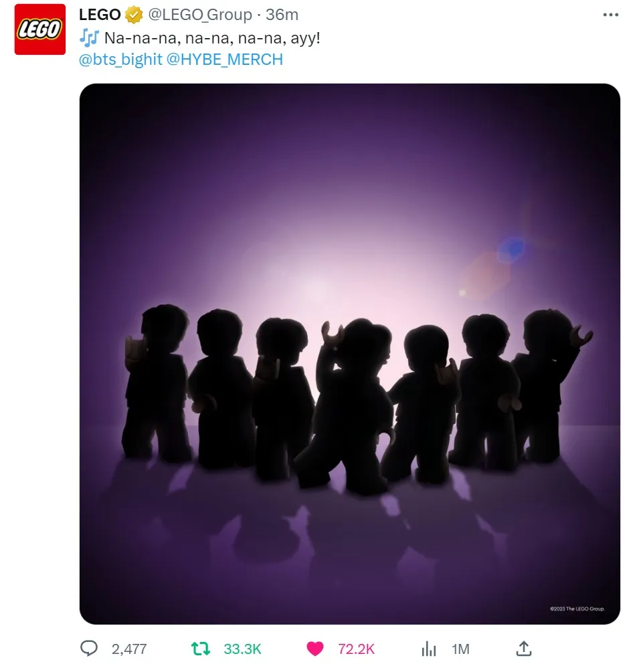Click the LEGO display name

coord(100,15)
